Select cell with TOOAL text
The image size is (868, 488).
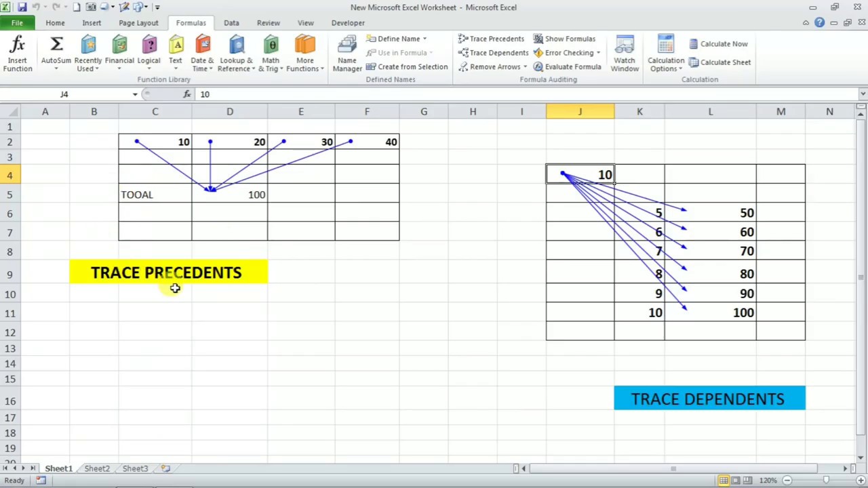pos(155,195)
